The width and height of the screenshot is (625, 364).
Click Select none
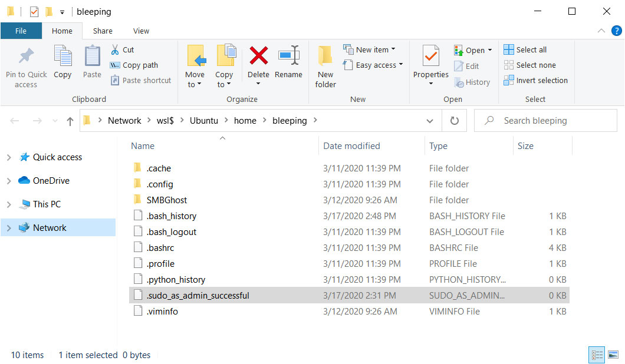(529, 65)
